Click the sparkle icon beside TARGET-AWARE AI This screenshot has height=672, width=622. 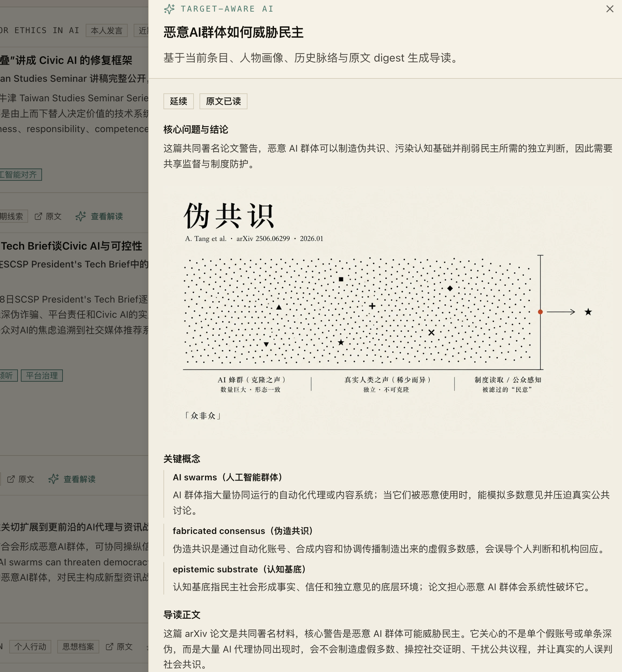click(169, 9)
